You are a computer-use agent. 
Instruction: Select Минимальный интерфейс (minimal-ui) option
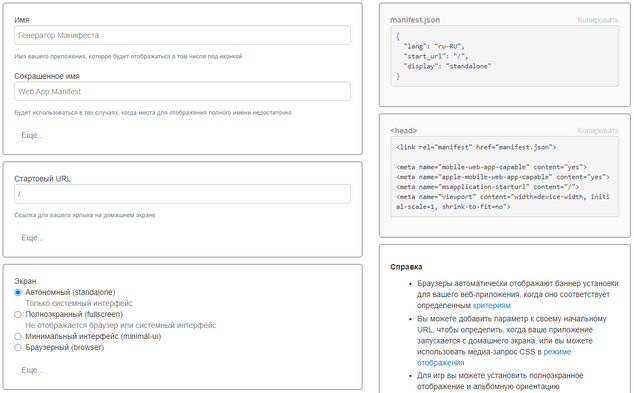(x=18, y=336)
